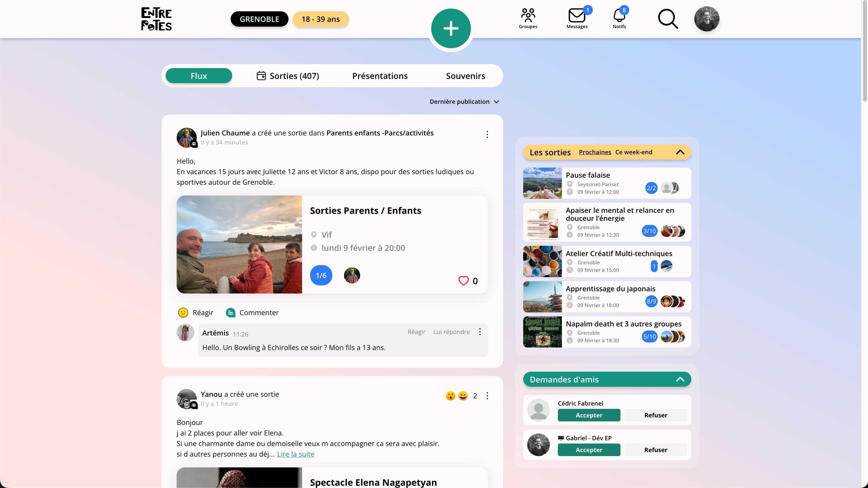Collapse the Les sorties panel
Image resolution: width=868 pixels, height=488 pixels.
(x=680, y=152)
